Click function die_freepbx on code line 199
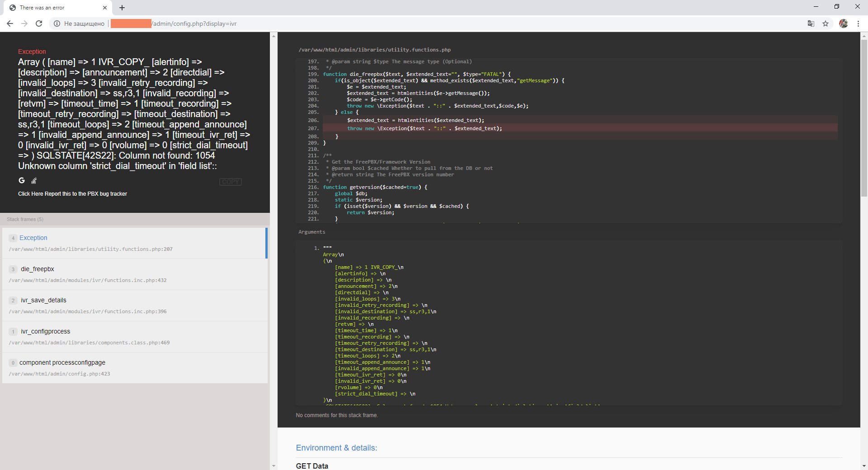Viewport: 868px width, 470px height. 417,74
